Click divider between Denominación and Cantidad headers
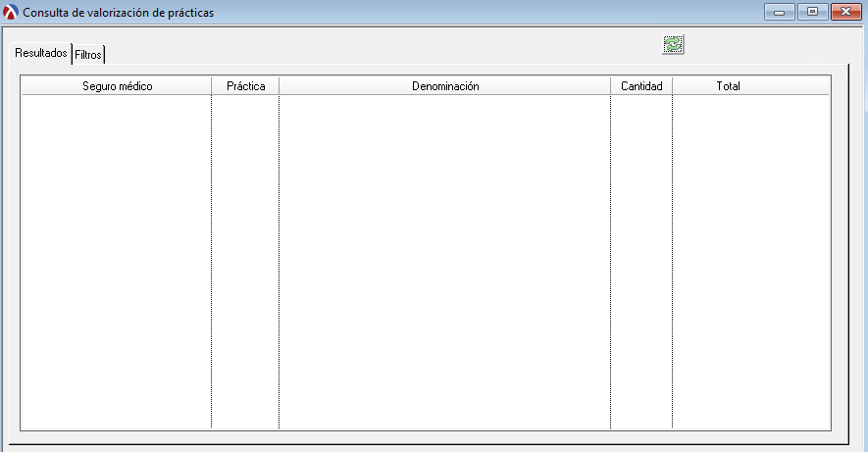868x452 pixels. (x=610, y=86)
